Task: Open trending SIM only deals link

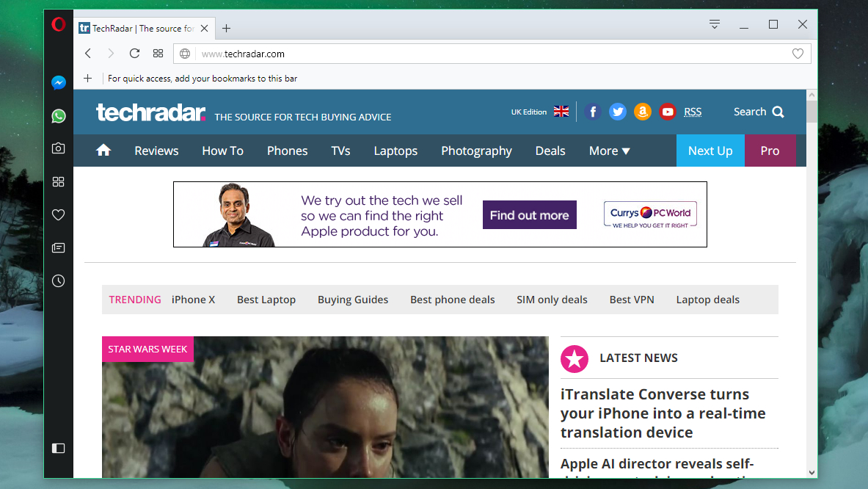Action: pyautogui.click(x=552, y=300)
